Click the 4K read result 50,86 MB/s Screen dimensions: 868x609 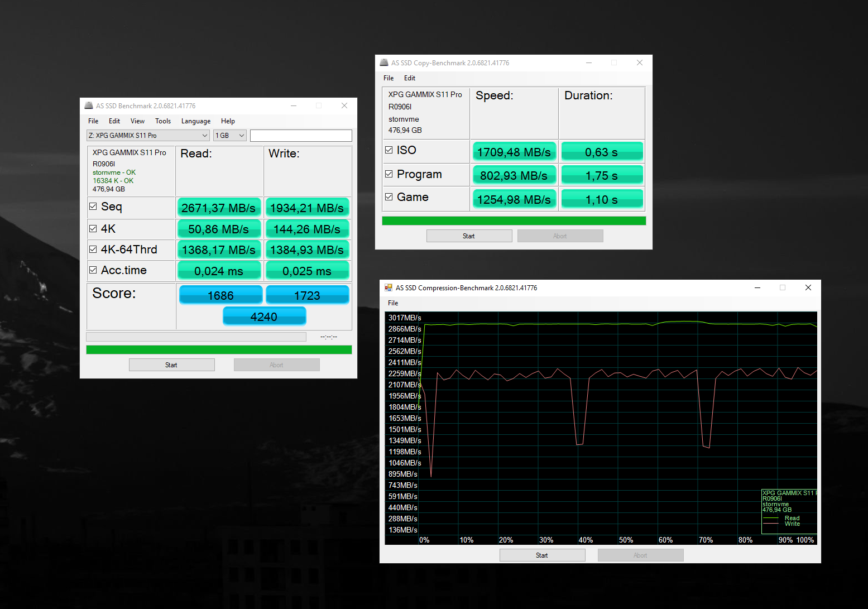pos(219,229)
